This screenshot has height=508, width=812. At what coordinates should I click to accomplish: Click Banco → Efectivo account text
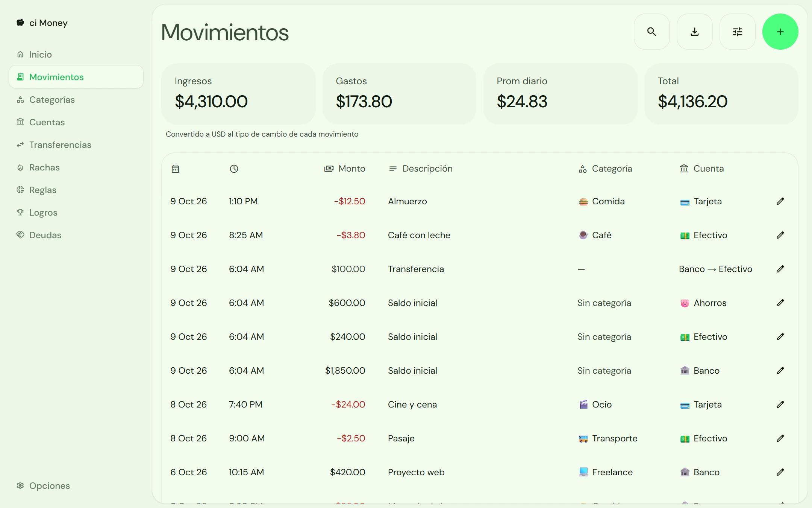tap(715, 269)
